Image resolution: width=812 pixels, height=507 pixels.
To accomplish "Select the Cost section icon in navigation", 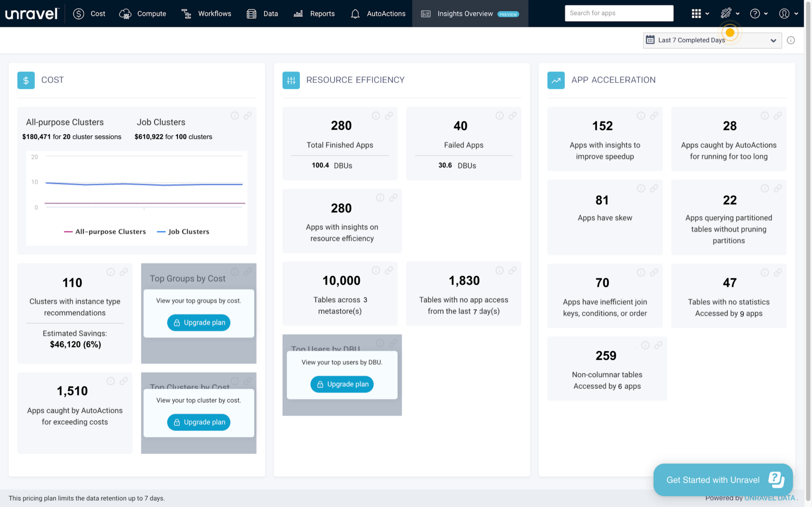I will pos(79,13).
